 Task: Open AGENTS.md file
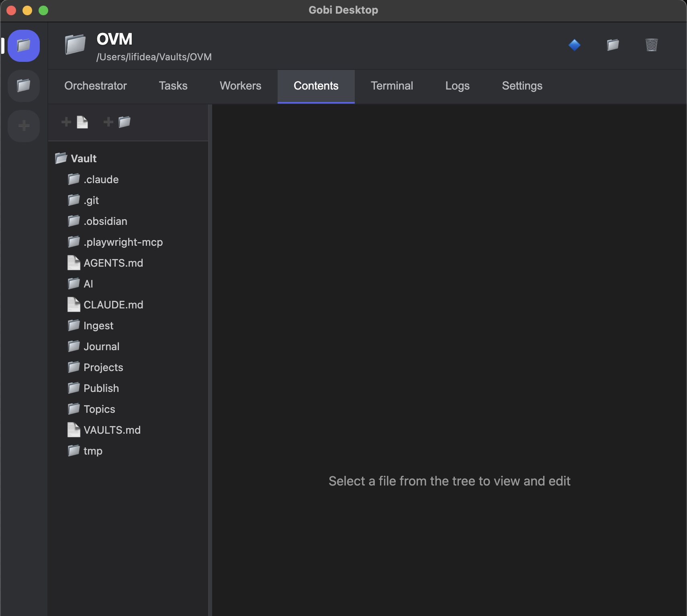click(x=113, y=263)
